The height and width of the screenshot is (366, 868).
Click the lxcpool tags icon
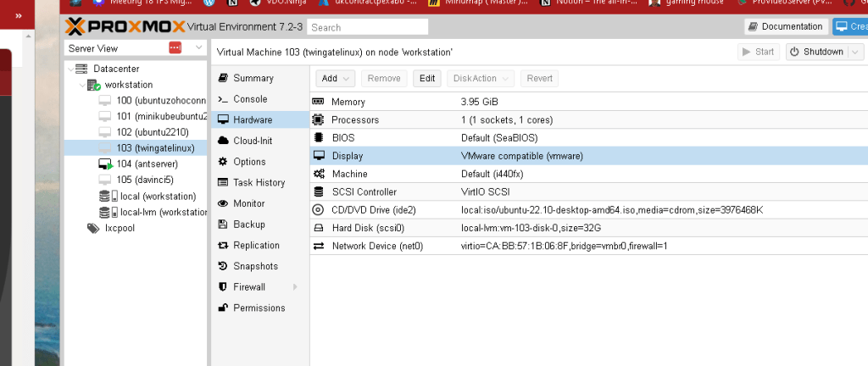[93, 229]
